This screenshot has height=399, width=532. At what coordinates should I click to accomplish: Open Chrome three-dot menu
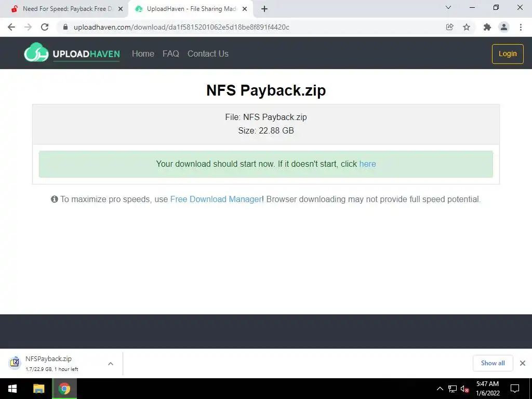click(521, 27)
